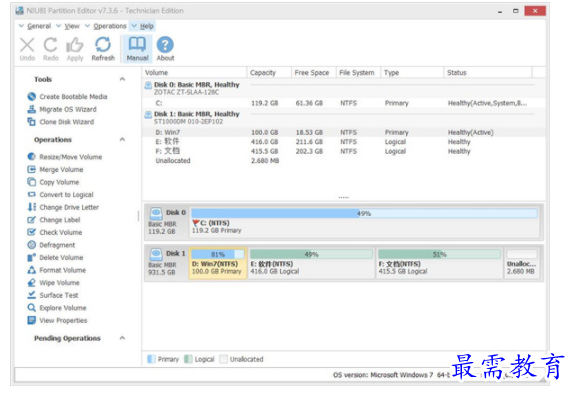The height and width of the screenshot is (398, 573).
Task: Select Unallocated row in volume list
Action: click(x=344, y=161)
